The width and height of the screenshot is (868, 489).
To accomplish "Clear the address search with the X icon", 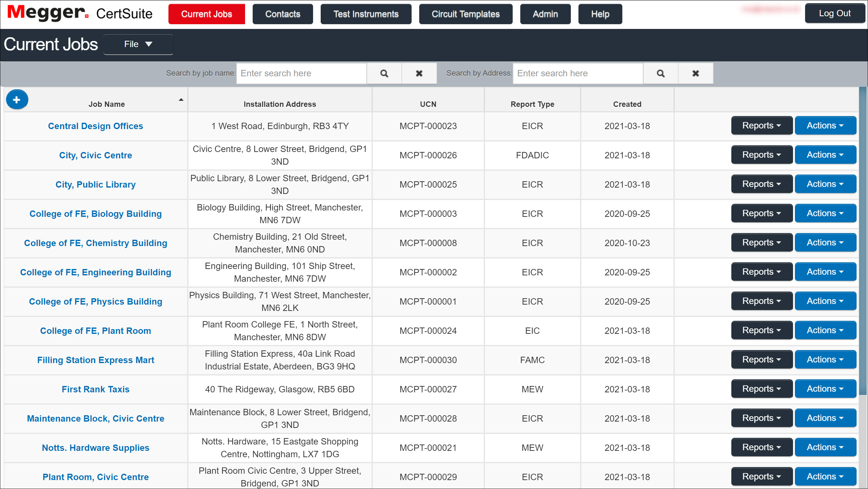I will click(695, 73).
